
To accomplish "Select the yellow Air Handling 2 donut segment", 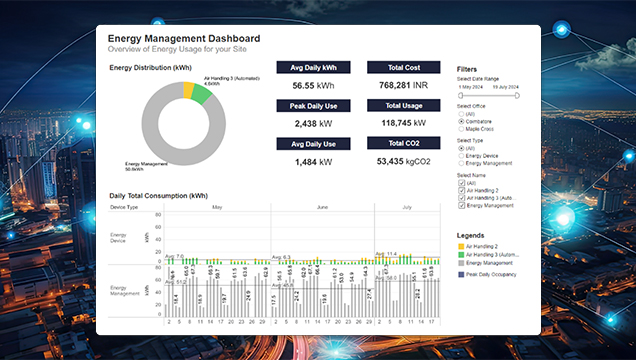I will [x=189, y=90].
